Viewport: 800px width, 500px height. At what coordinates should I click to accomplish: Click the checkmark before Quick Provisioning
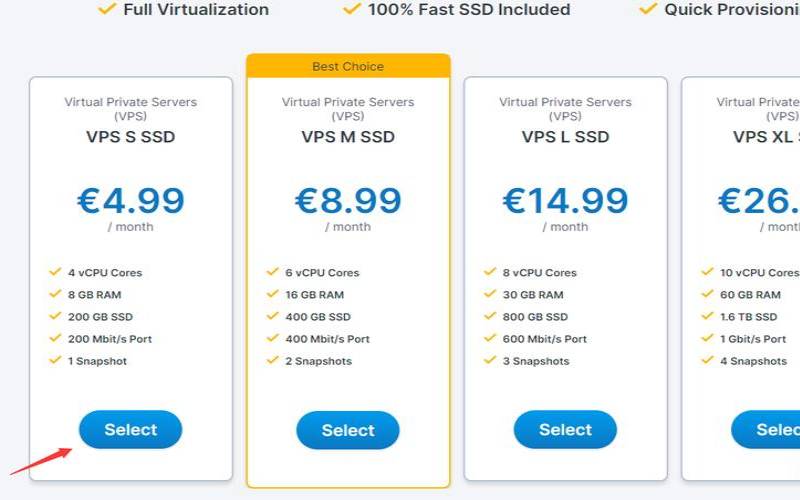(x=648, y=9)
